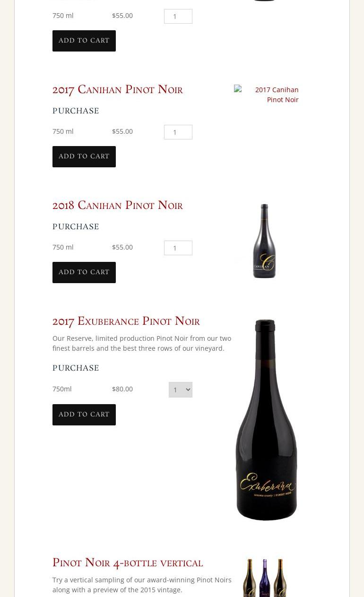This screenshot has height=597, width=364.
Task: Click the Purchase heading under 2018 Canihan
Action: pyautogui.click(x=76, y=226)
